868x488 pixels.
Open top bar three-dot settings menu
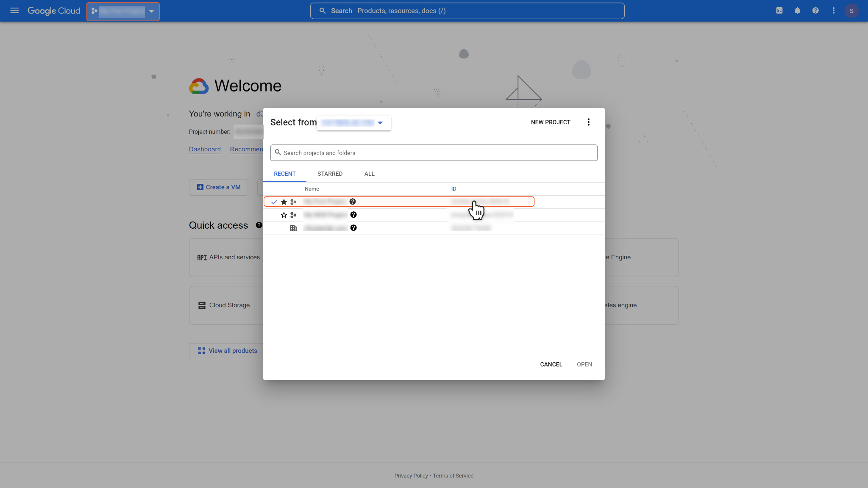[x=833, y=11]
